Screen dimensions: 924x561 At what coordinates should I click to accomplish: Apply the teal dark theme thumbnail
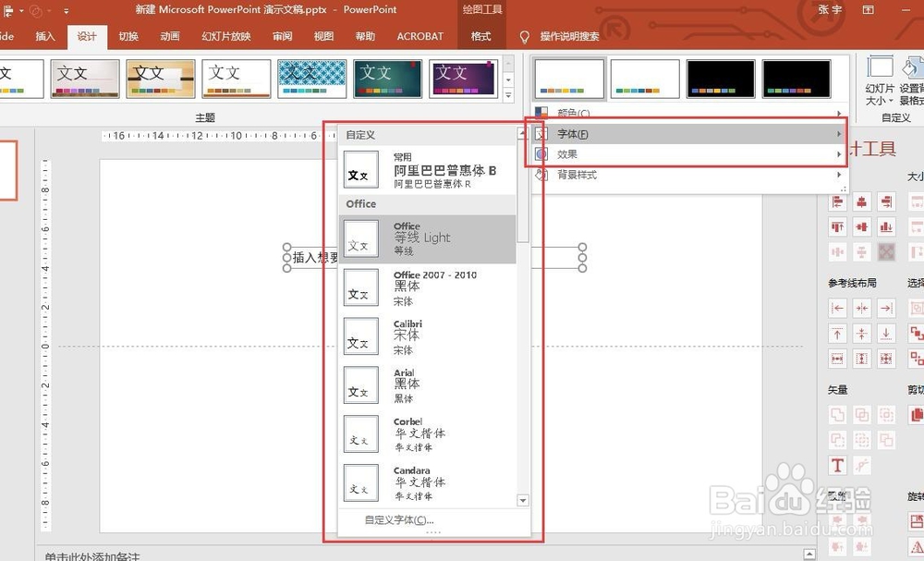click(388, 79)
